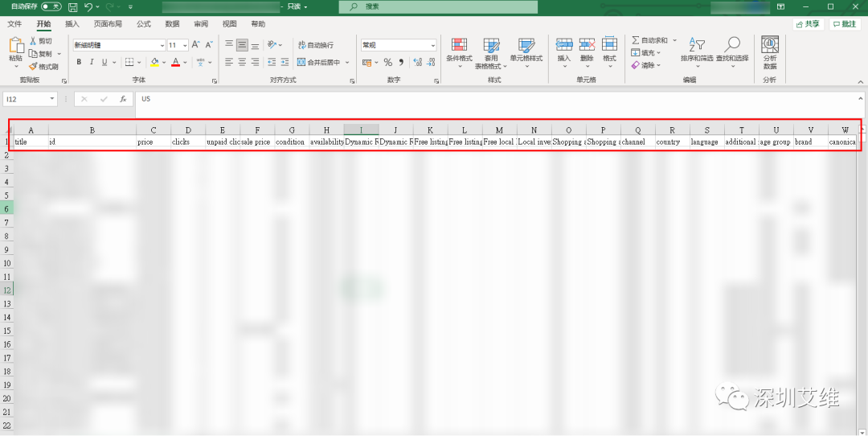
Task: Toggle Merge and Center (合并后居中)
Action: (319, 62)
